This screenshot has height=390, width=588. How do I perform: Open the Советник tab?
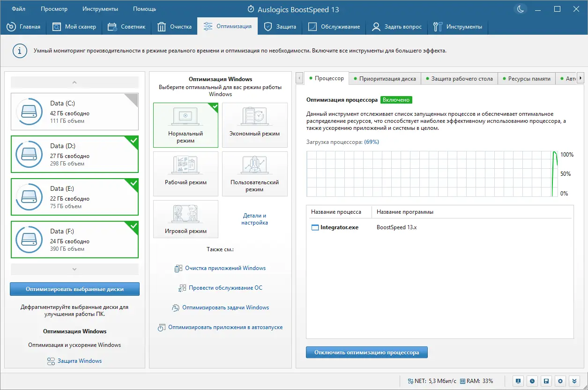(x=127, y=27)
